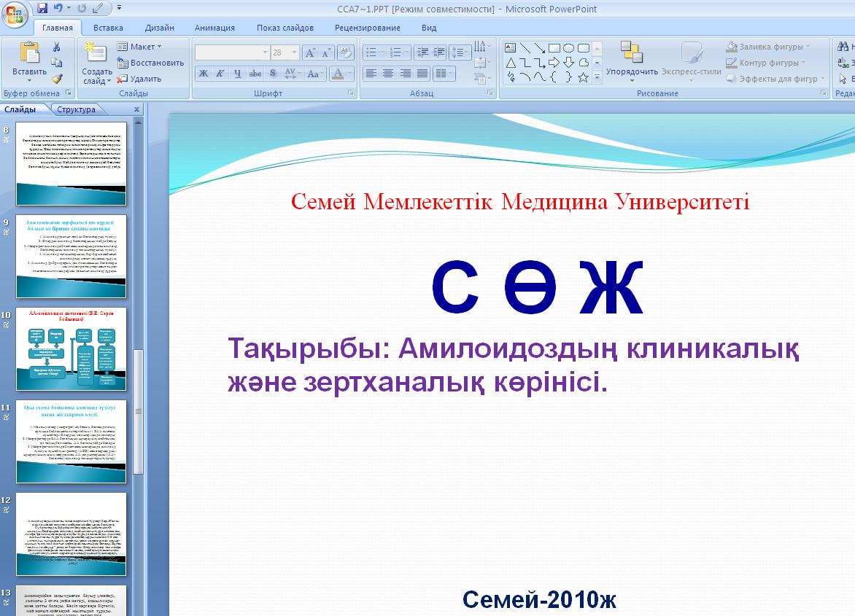This screenshot has height=616, width=855.
Task: Select the isosceles triangle shape
Action: 511,63
